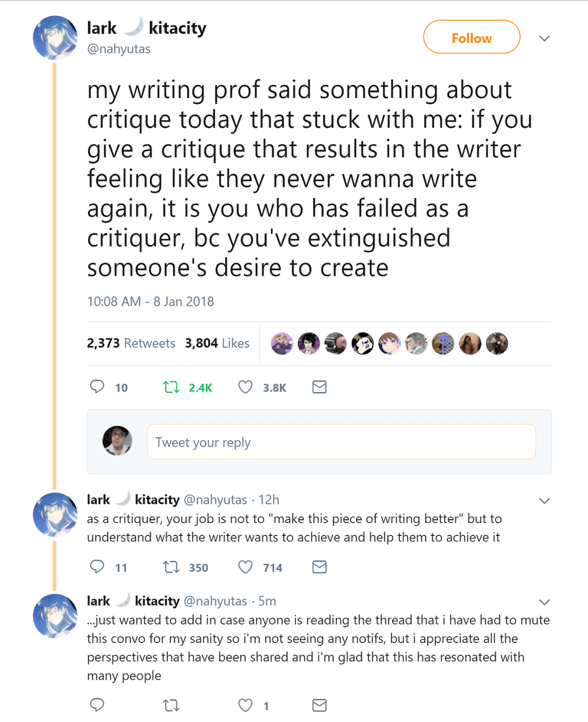View the 2,373 Retweets list
This screenshot has width=588, height=722.
131,343
